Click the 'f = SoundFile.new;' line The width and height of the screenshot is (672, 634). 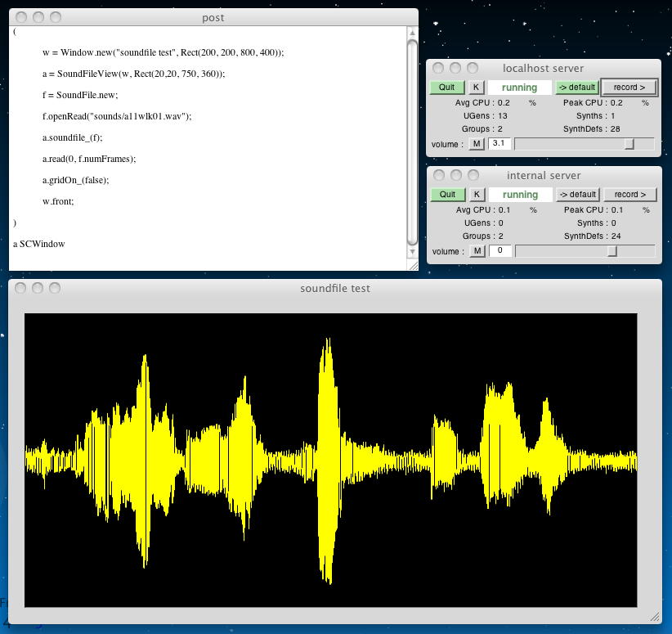point(80,95)
